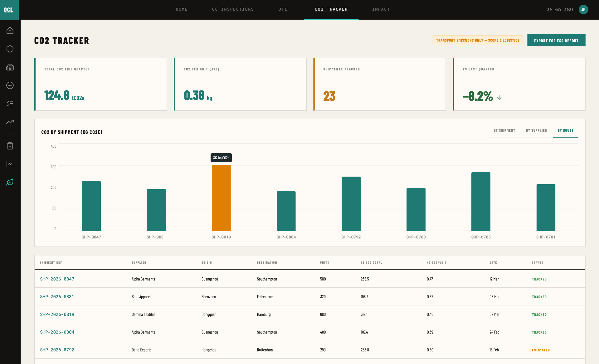Image resolution: width=599 pixels, height=364 pixels.
Task: Click the 312 kg CO2e tooltip
Action: tap(221, 158)
